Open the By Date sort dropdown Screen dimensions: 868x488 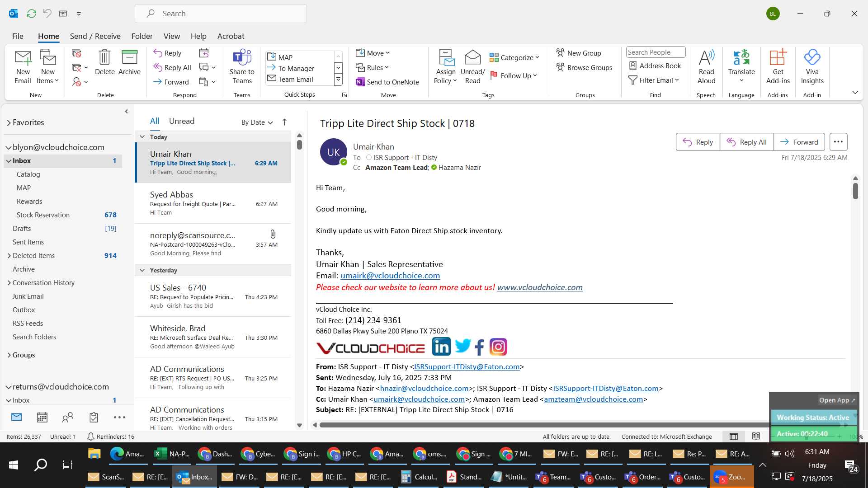tap(257, 122)
